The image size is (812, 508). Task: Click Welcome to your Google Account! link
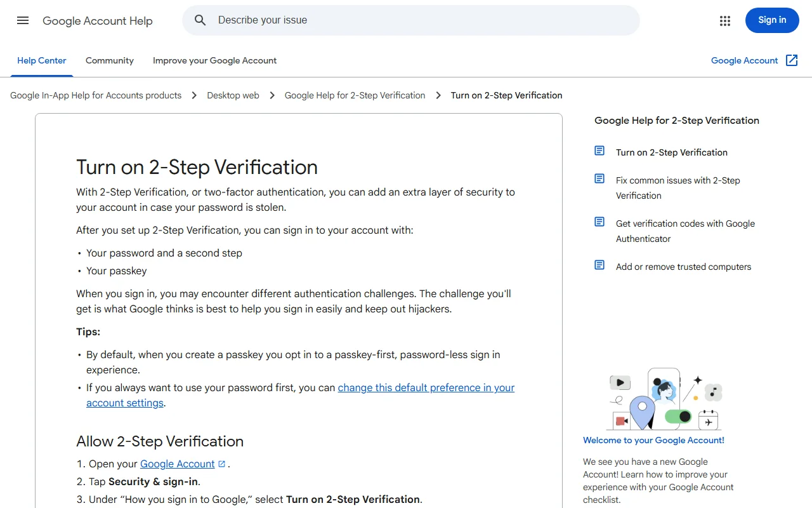tap(653, 440)
